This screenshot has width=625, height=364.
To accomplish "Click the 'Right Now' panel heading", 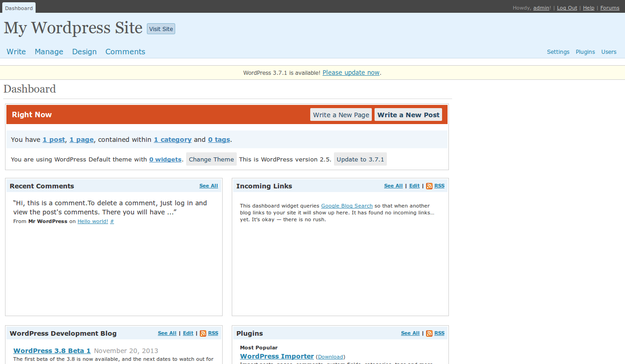I will 32,114.
